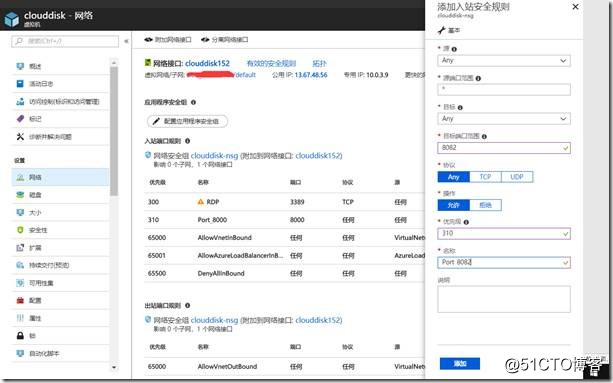Select the AllowAzureLoadBalancerInBound rule row

point(285,256)
